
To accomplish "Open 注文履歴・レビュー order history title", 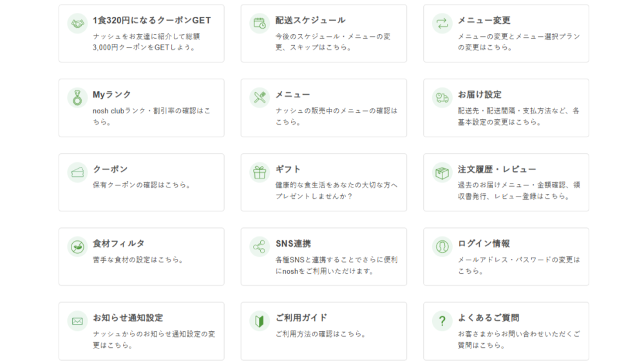I will pyautogui.click(x=497, y=169).
